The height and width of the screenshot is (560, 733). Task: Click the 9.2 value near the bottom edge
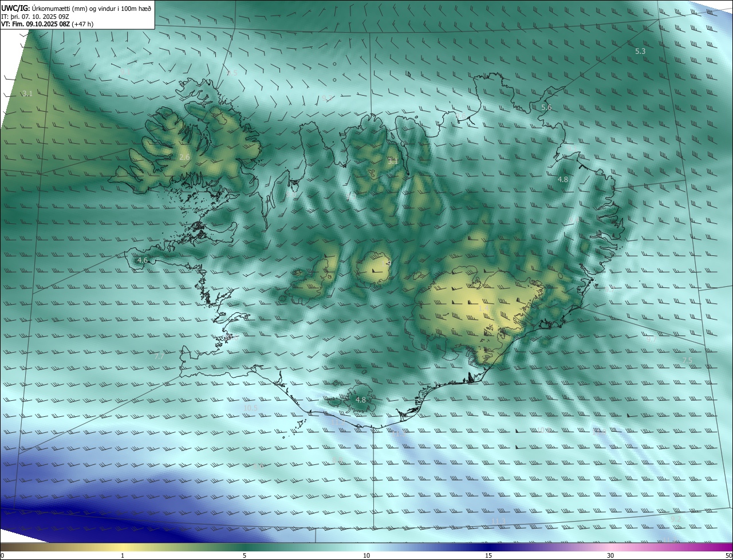[676, 519]
